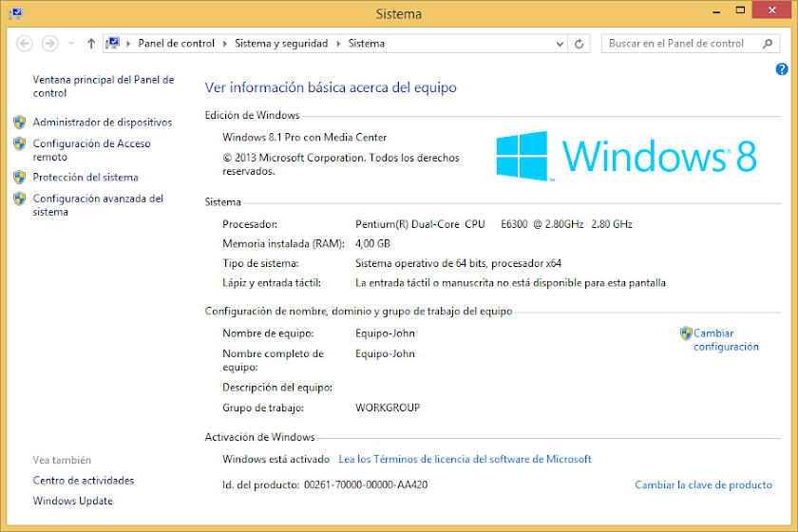Image resolution: width=798 pixels, height=532 pixels.
Task: Refresh the Sistema page
Action: pos(579,44)
